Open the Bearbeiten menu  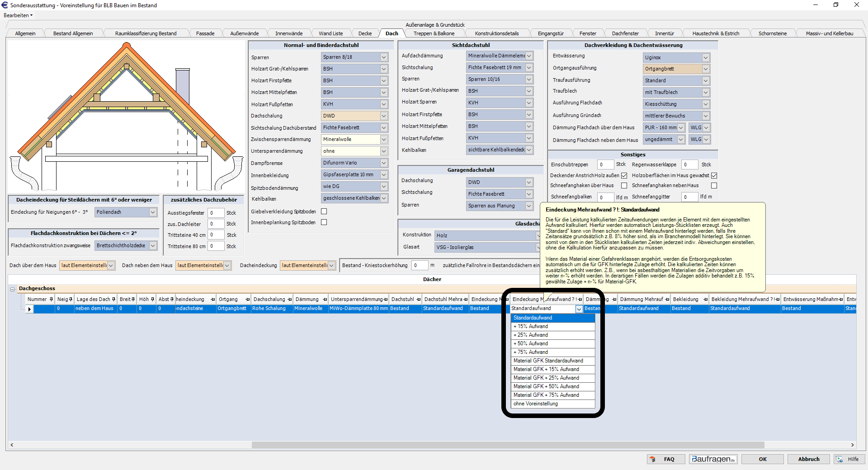coord(18,15)
